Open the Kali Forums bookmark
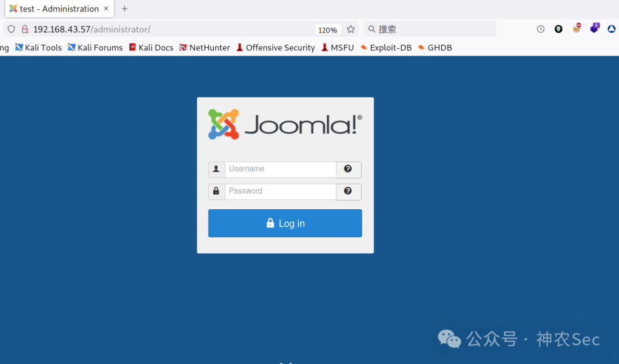The height and width of the screenshot is (364, 619). [95, 48]
